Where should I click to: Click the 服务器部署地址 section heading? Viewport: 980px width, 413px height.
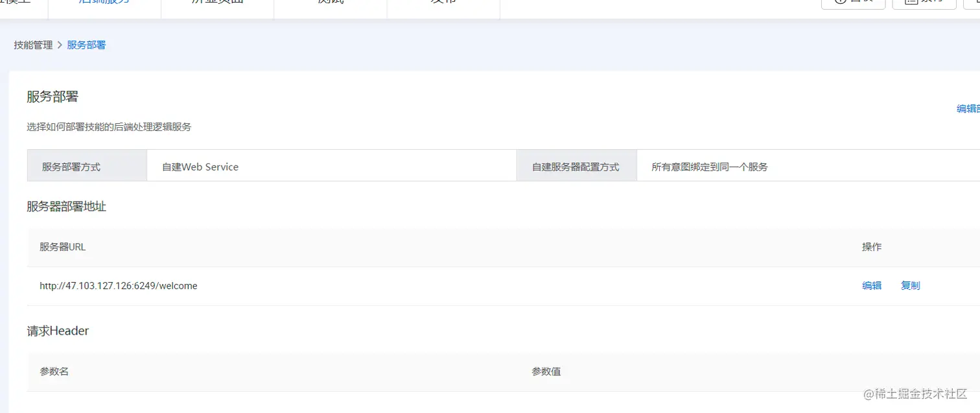pyautogui.click(x=66, y=206)
